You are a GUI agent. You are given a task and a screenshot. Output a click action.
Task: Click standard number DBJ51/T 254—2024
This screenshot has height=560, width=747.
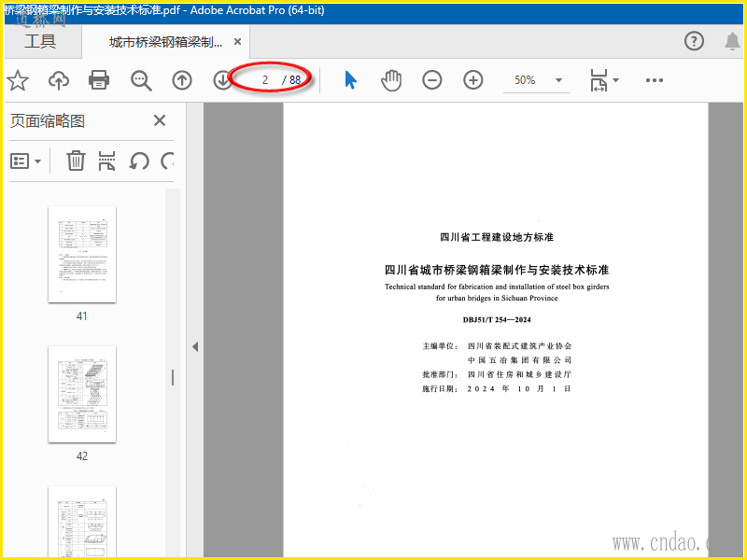[497, 319]
